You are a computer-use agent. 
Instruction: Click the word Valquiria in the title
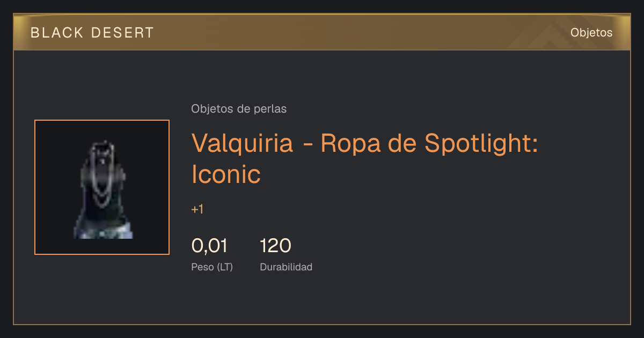pyautogui.click(x=243, y=143)
